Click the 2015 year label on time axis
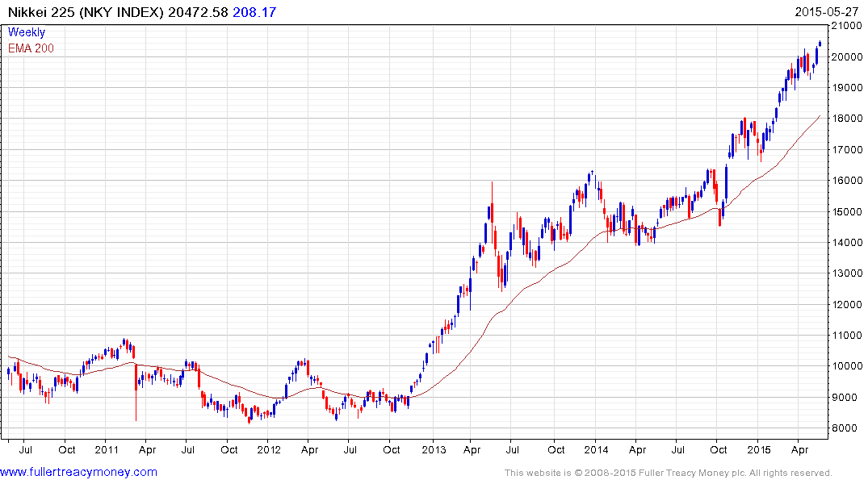Viewport: 868px width, 484px height. point(759,449)
